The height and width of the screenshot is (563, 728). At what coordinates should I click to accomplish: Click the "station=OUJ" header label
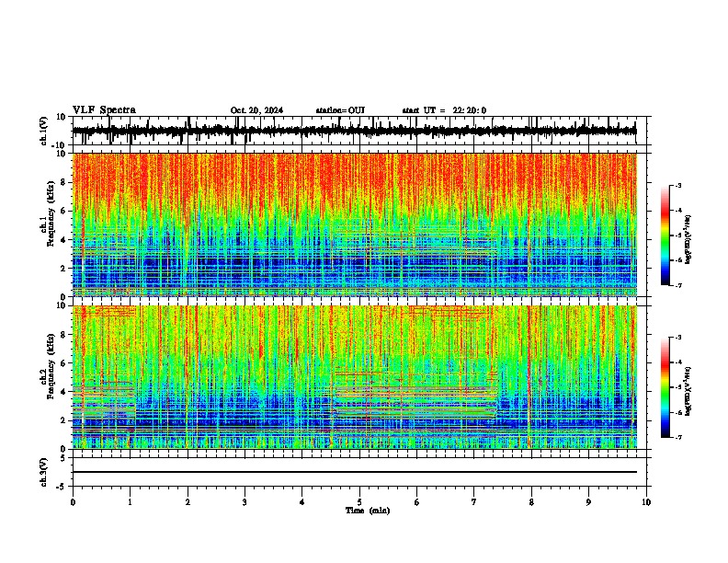[340, 110]
